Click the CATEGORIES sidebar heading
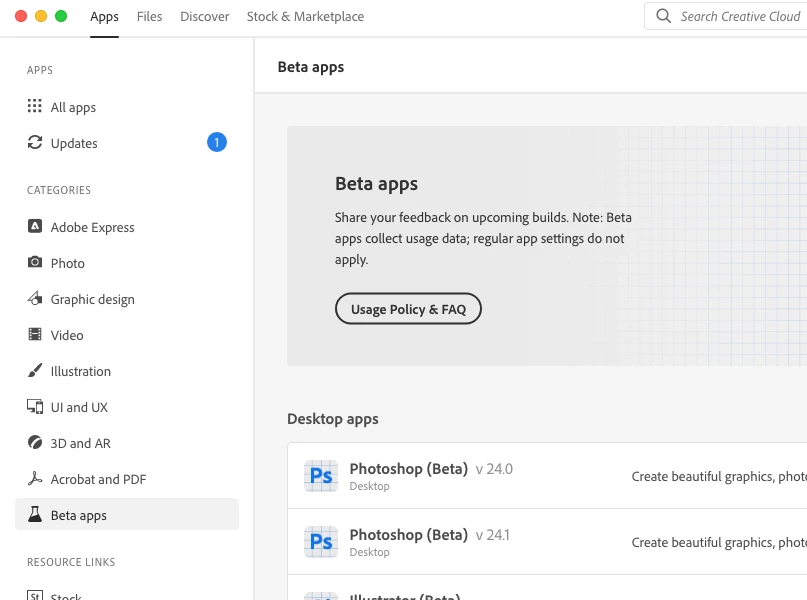The width and height of the screenshot is (807, 600). click(x=59, y=190)
